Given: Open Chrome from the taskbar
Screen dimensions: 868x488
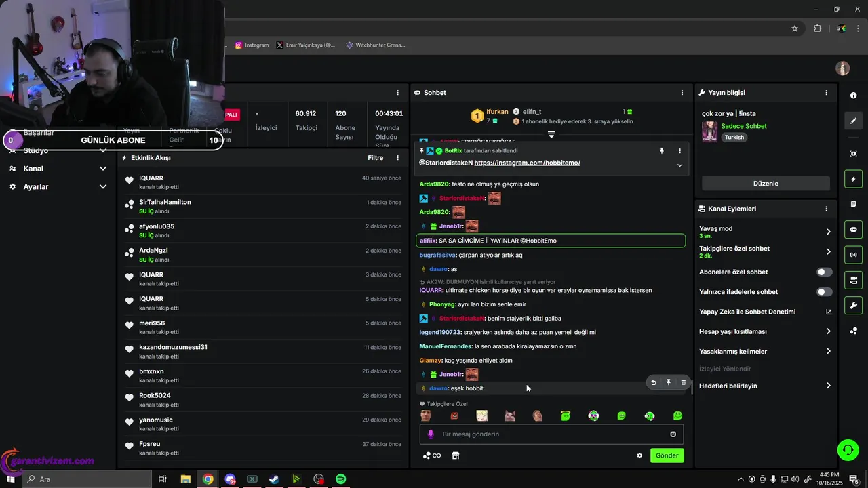Looking at the screenshot, I should point(208,479).
